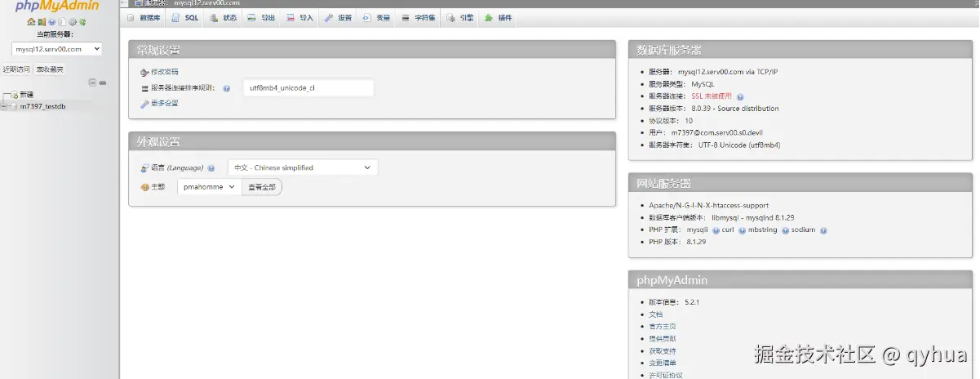The width and height of the screenshot is (980, 379).
Task: Click help icon beside 语言 (Language)
Action: (x=211, y=167)
